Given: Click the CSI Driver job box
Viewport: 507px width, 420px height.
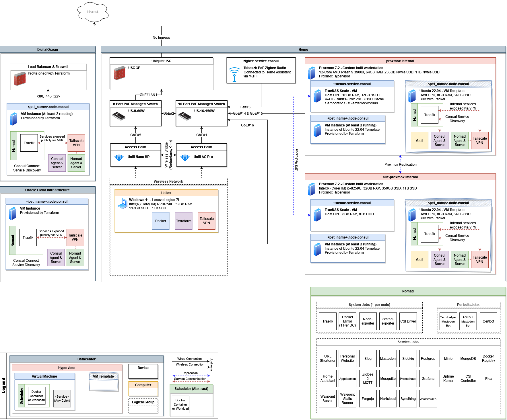Looking at the screenshot, I should pos(408,321).
